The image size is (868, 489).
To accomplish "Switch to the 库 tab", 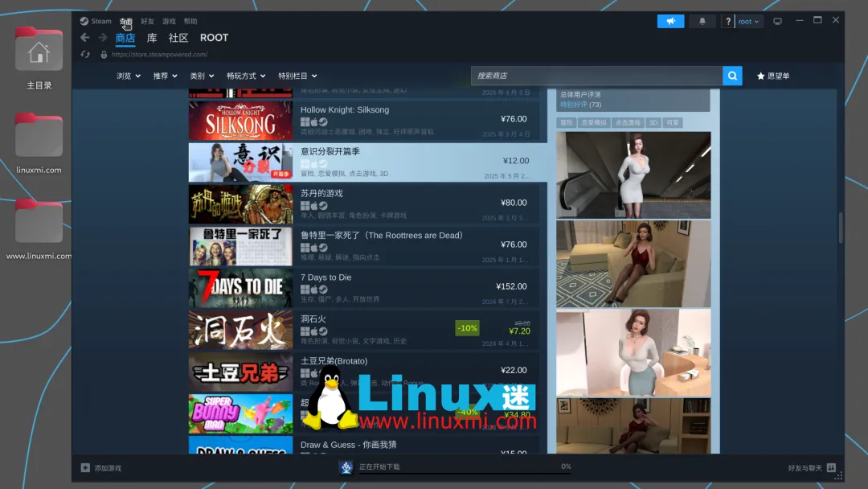I will 152,38.
